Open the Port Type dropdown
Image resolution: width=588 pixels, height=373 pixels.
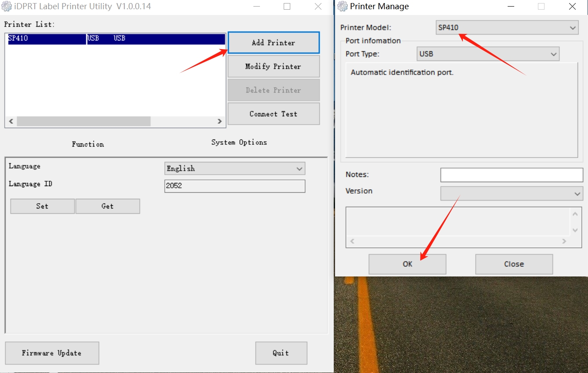point(487,54)
